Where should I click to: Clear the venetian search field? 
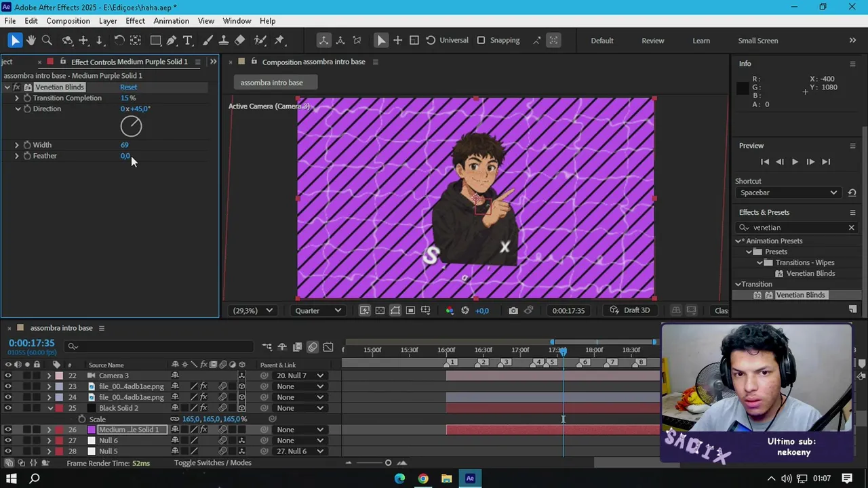(x=851, y=228)
